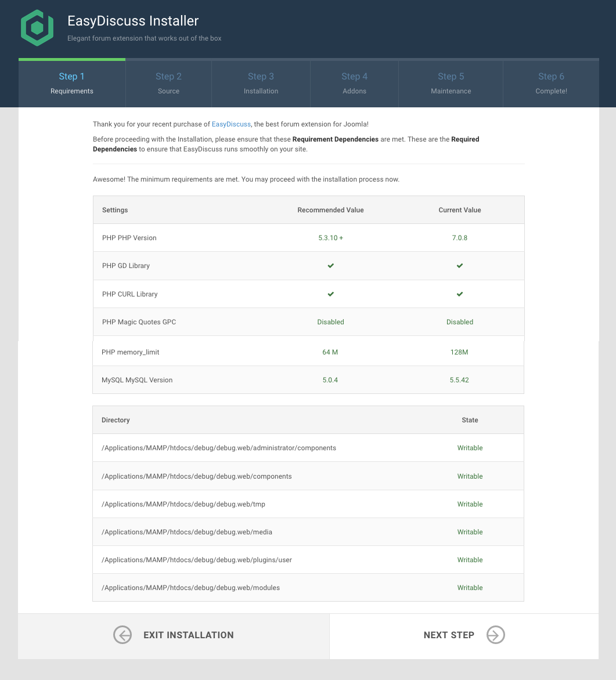Click 'Writable' state for debug.web/modules row
The image size is (616, 680).
click(470, 588)
